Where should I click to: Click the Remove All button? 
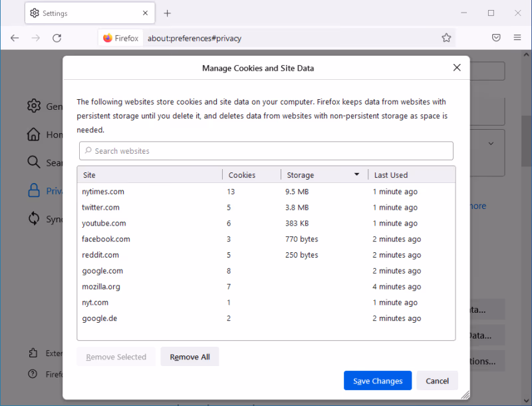pos(190,356)
